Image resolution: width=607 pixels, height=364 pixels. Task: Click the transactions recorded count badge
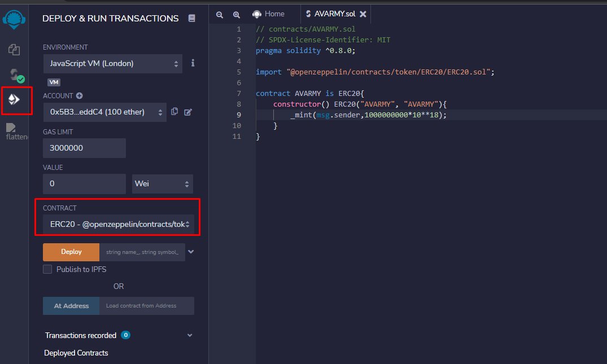[125, 335]
